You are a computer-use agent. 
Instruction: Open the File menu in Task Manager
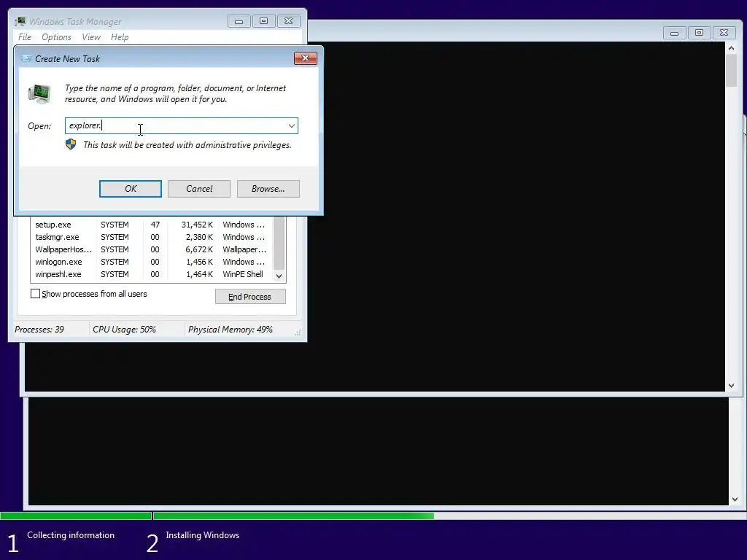coord(25,37)
